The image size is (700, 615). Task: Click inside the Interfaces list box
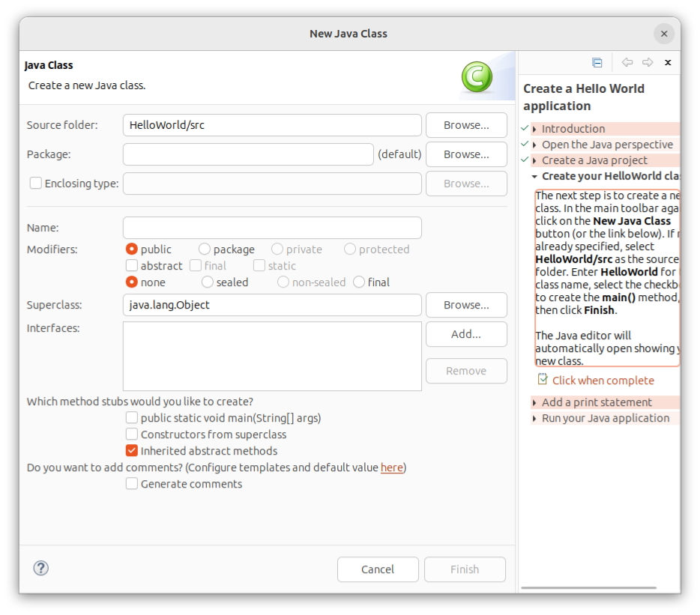click(x=272, y=356)
